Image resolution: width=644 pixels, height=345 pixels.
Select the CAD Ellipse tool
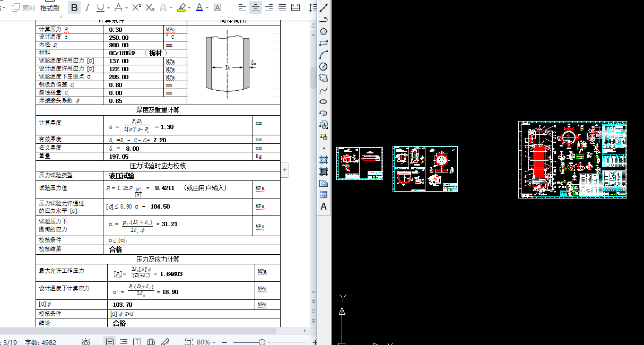coord(324,101)
